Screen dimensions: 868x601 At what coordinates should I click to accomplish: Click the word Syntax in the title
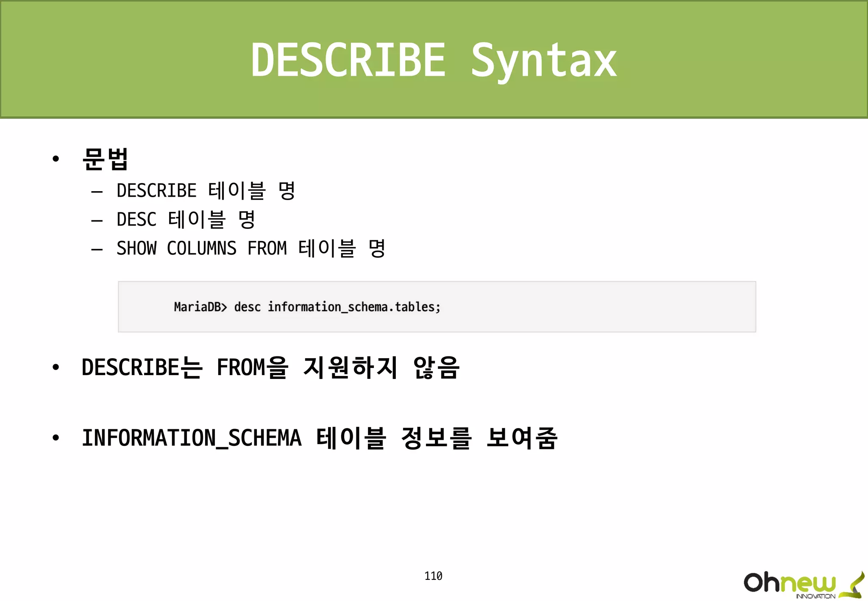pyautogui.click(x=544, y=60)
